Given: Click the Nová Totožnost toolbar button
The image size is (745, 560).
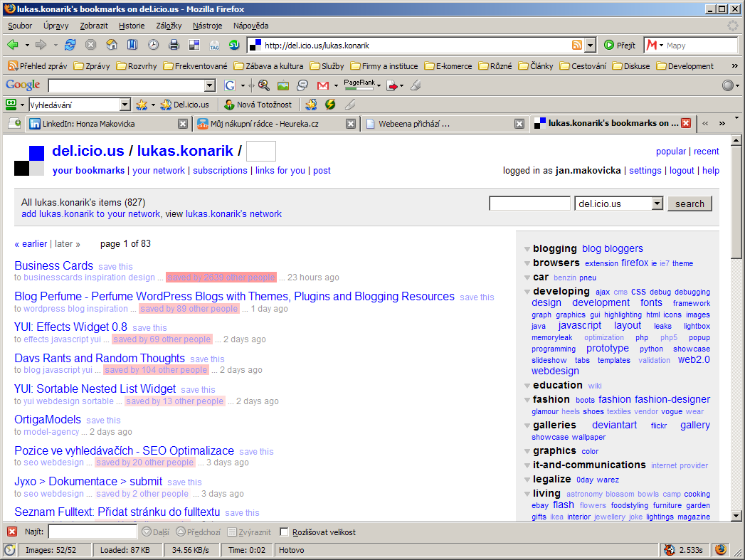Looking at the screenshot, I should click(258, 105).
